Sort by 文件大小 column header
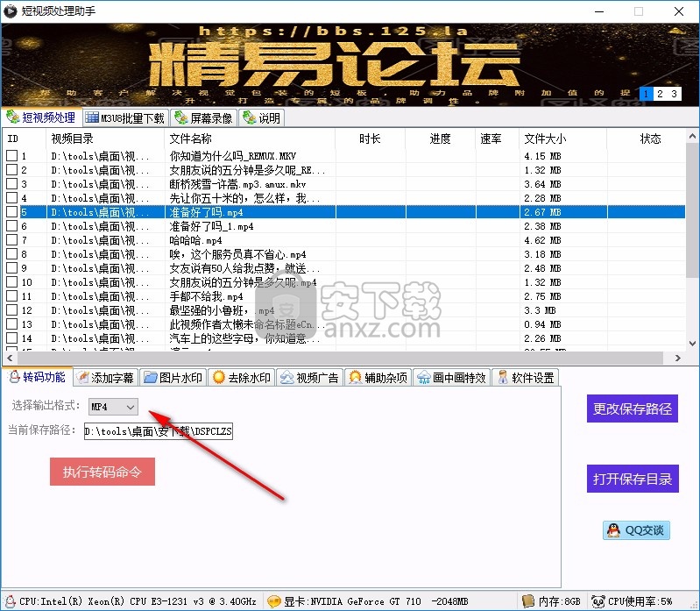 pyautogui.click(x=562, y=139)
